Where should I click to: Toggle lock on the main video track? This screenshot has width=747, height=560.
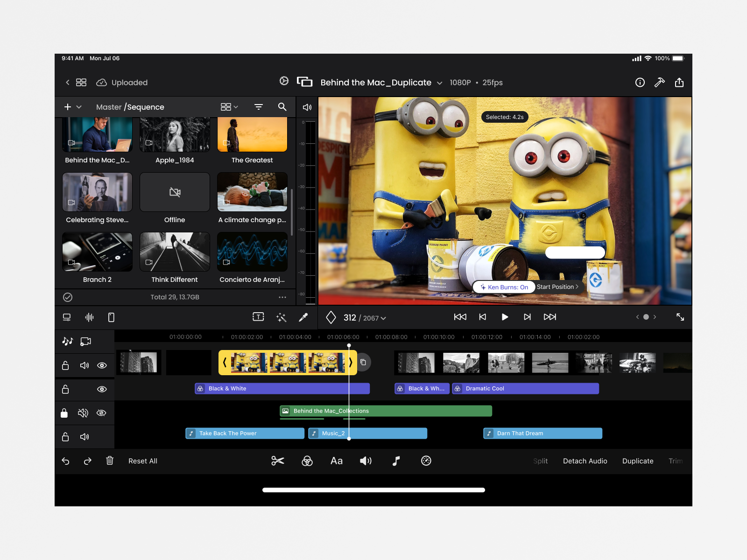click(x=65, y=365)
